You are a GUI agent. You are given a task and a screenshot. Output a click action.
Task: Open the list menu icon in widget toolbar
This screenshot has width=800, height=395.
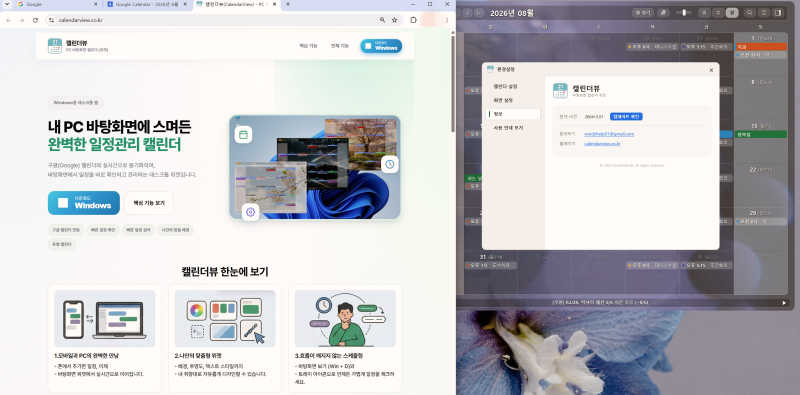click(764, 13)
